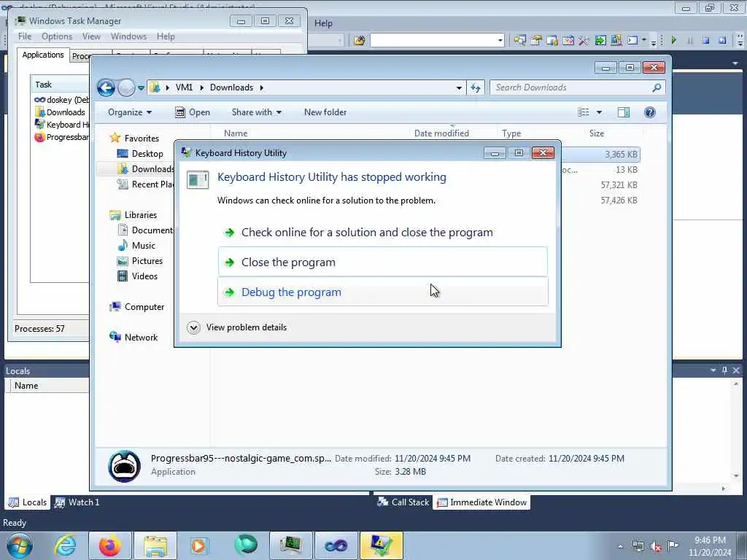Show hidden tray icons arrow
The height and width of the screenshot is (560, 747).
[x=620, y=547]
